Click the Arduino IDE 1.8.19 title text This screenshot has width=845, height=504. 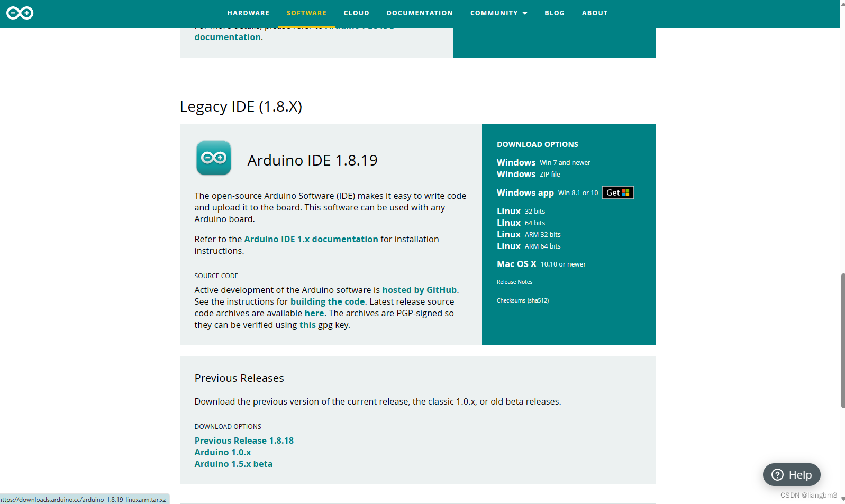coord(312,160)
